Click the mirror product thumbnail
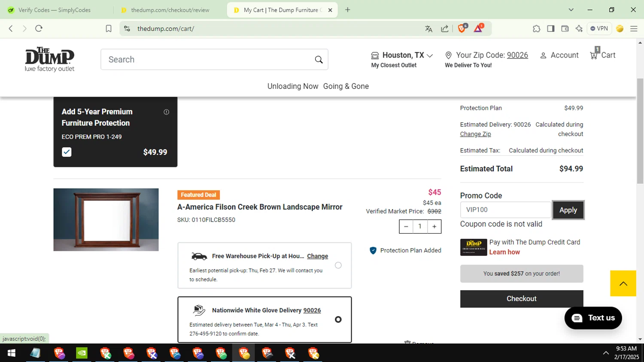This screenshot has height=362, width=644. 106,219
